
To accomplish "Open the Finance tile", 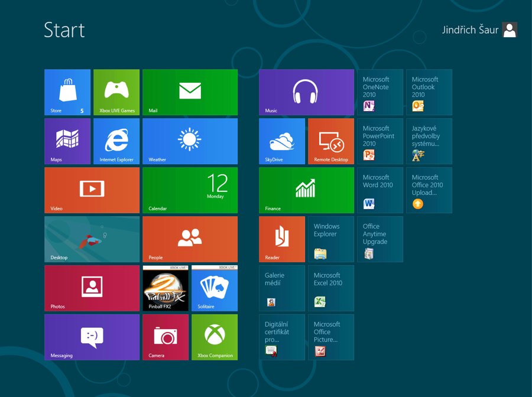I will tap(306, 190).
